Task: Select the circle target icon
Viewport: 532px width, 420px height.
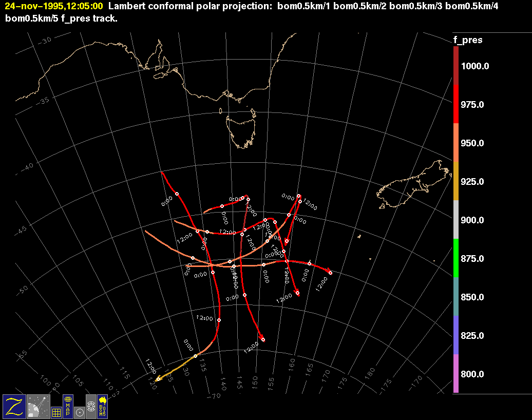Action: (80, 412)
